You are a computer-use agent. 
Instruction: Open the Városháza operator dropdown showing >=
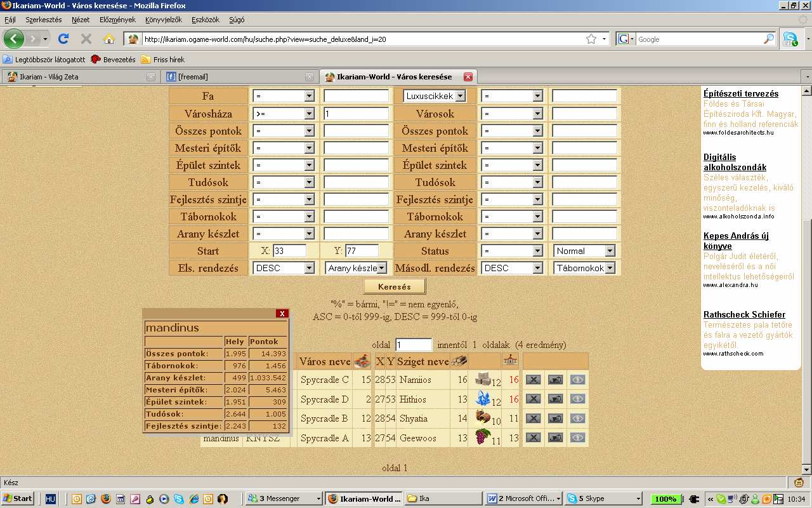coord(284,114)
